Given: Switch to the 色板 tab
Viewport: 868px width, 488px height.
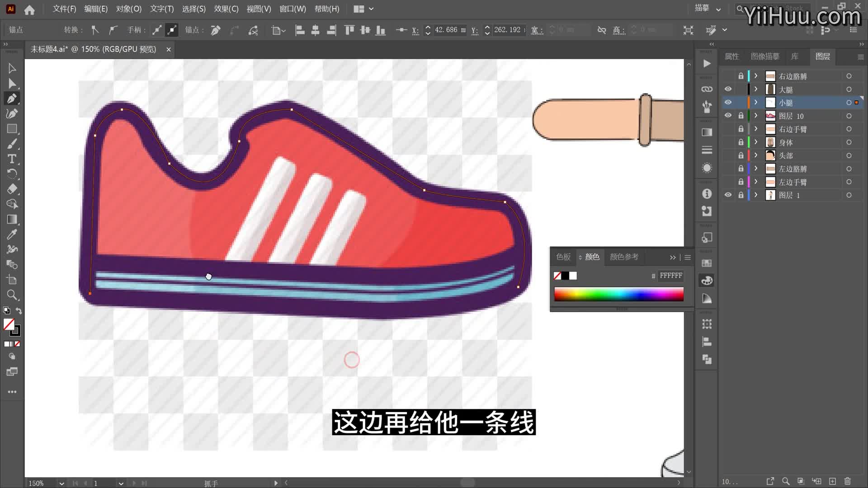Looking at the screenshot, I should pos(563,257).
